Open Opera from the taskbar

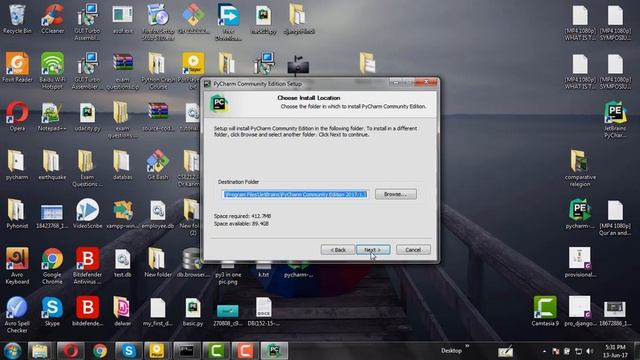tap(70, 351)
